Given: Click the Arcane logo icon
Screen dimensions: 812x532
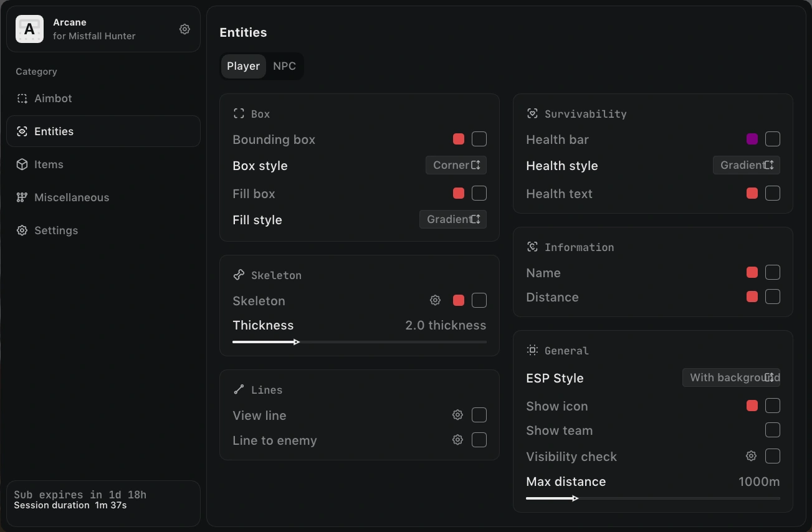Looking at the screenshot, I should (x=29, y=29).
